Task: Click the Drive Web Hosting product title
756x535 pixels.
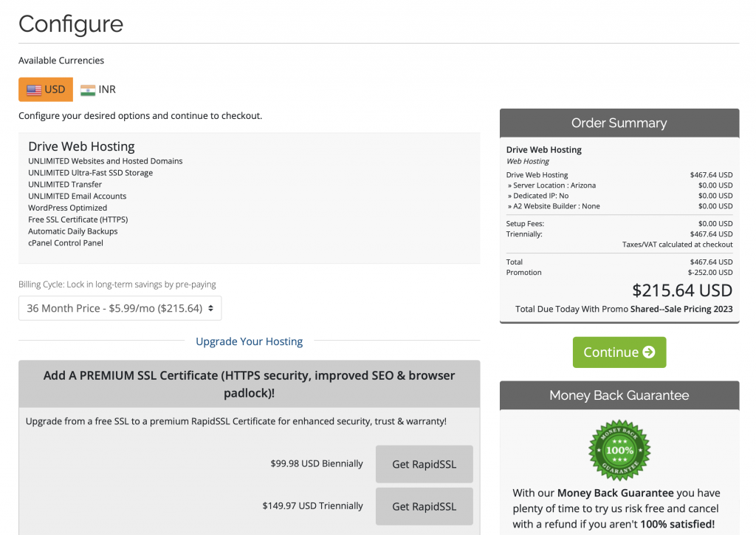Action: (81, 146)
